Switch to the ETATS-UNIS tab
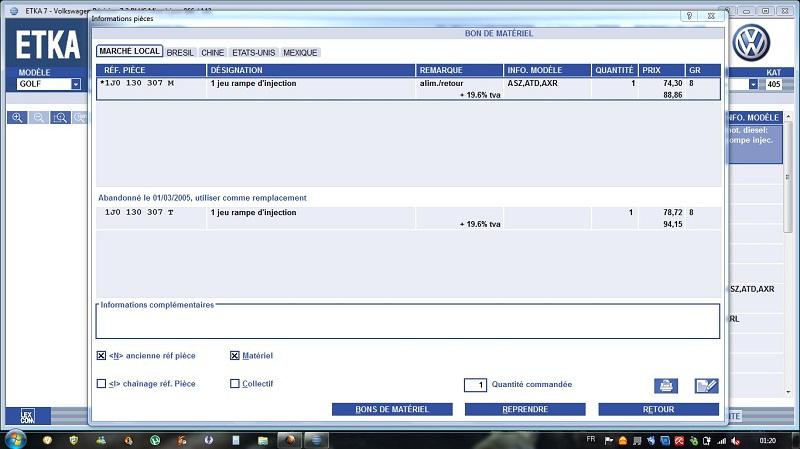 (x=254, y=53)
